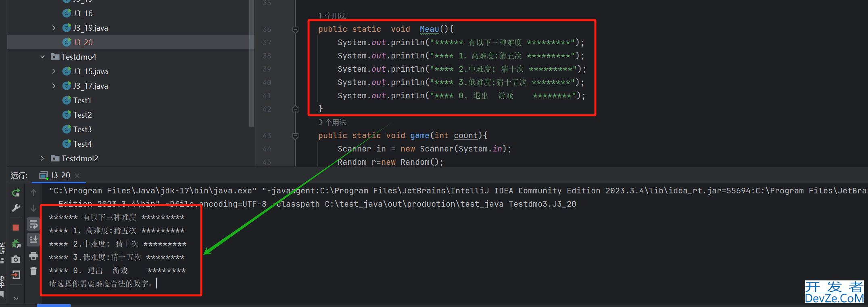This screenshot has height=307, width=868.
Task: Fold the game method at line 43
Action: click(295, 136)
